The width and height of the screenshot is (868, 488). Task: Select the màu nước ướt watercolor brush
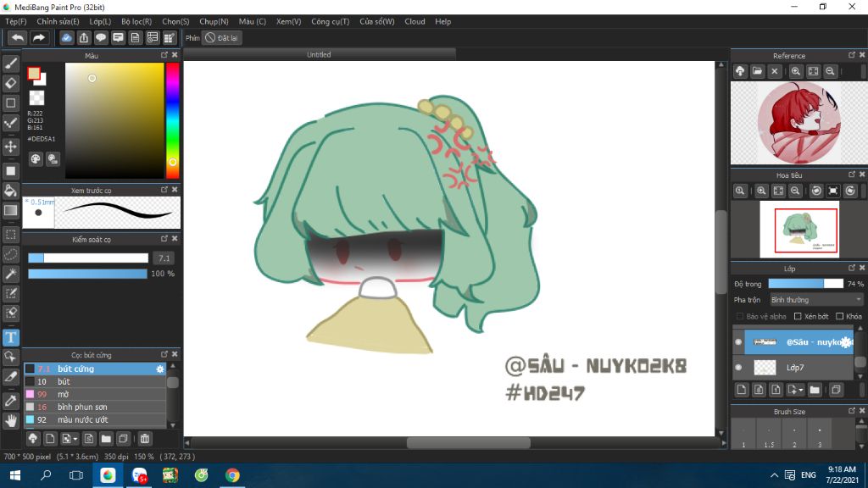[x=95, y=420]
